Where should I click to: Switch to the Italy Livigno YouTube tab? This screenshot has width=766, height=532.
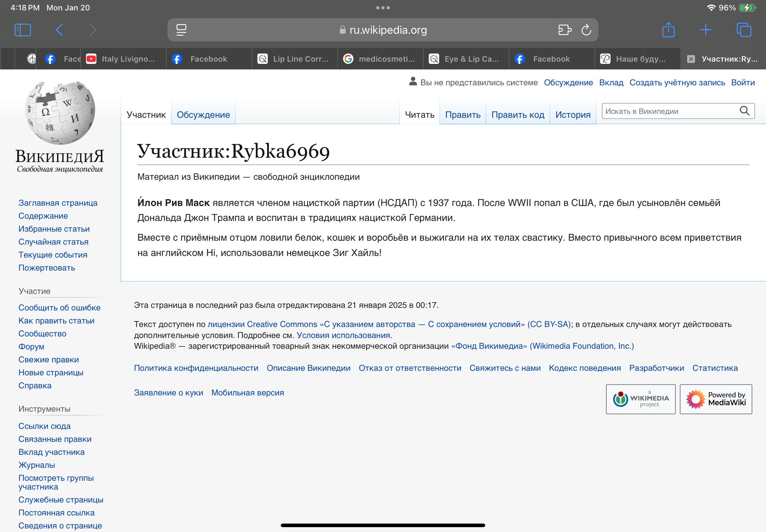pos(123,59)
